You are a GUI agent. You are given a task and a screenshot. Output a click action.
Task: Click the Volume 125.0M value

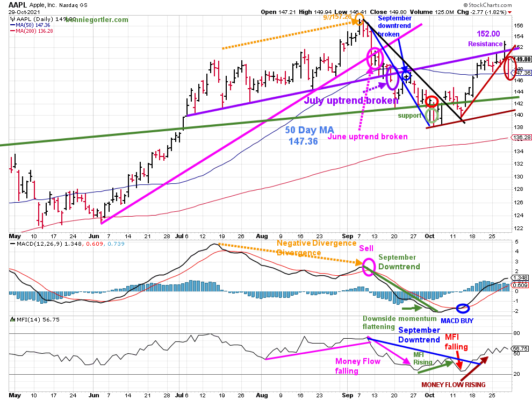(x=432, y=12)
